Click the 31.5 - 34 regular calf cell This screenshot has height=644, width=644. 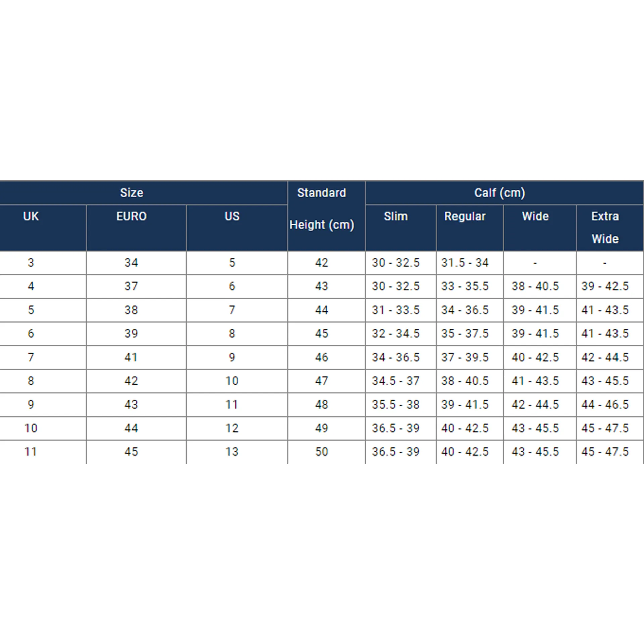point(465,263)
